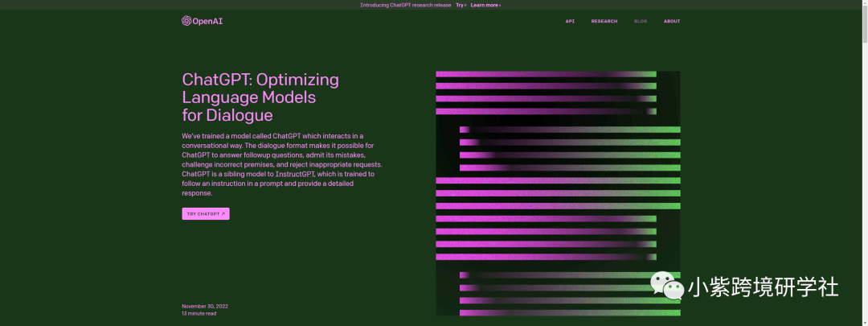Click the 13 minute read text
The image size is (868, 326).
(x=199, y=313)
